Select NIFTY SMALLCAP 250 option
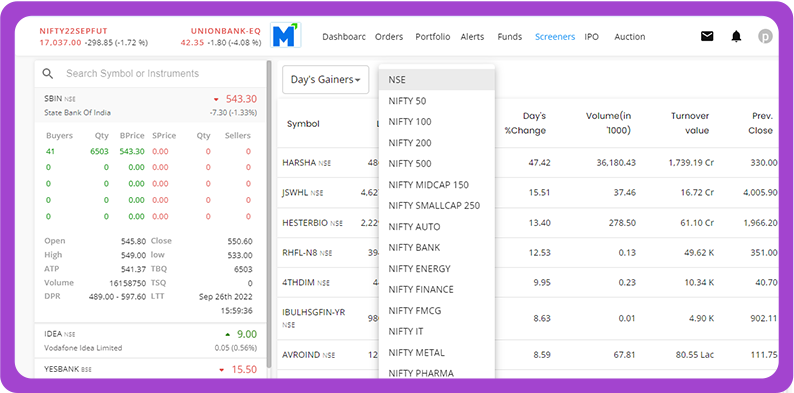This screenshot has width=794, height=393. [436, 206]
